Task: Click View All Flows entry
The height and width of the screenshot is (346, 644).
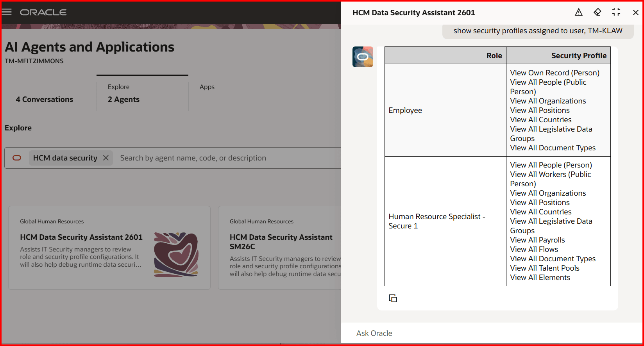Action: click(534, 249)
